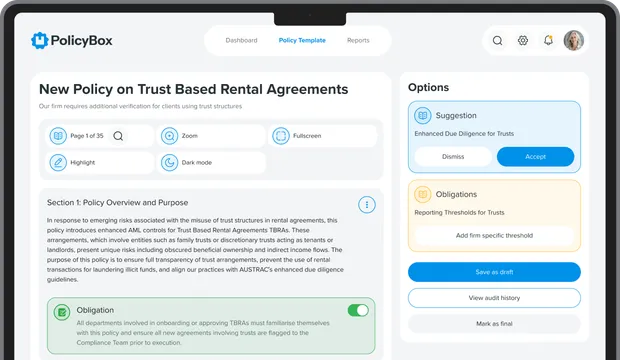
Task: Open settings via the gear icon
Action: pos(523,40)
